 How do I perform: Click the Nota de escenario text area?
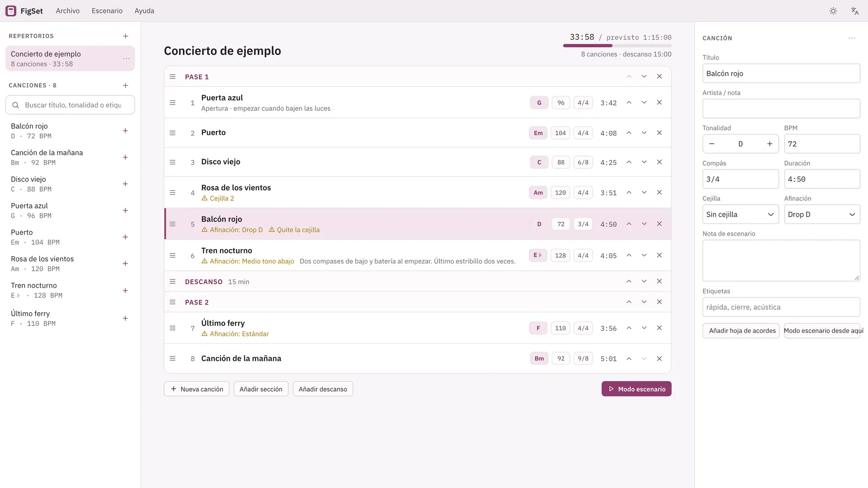click(781, 261)
